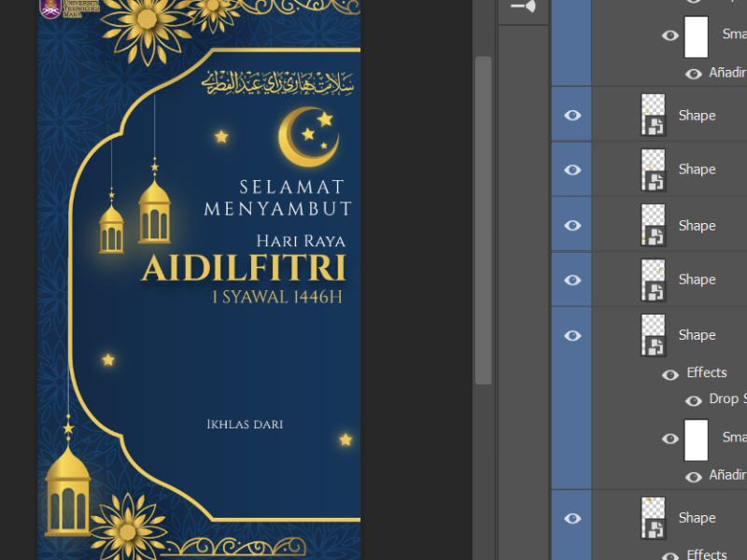This screenshot has height=560, width=747.
Task: Toggle the eye icon of the fourth Shape layer
Action: tap(572, 280)
